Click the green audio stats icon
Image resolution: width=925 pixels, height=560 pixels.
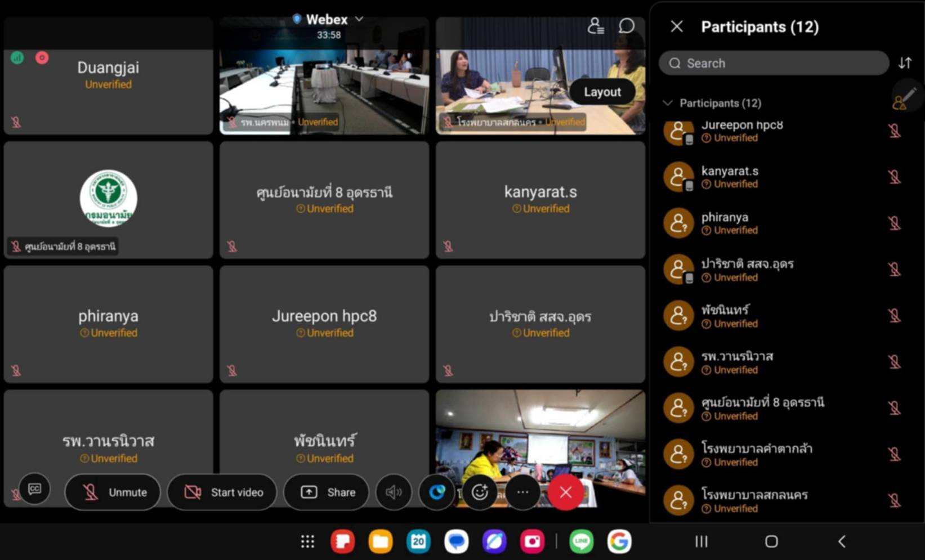click(x=17, y=57)
